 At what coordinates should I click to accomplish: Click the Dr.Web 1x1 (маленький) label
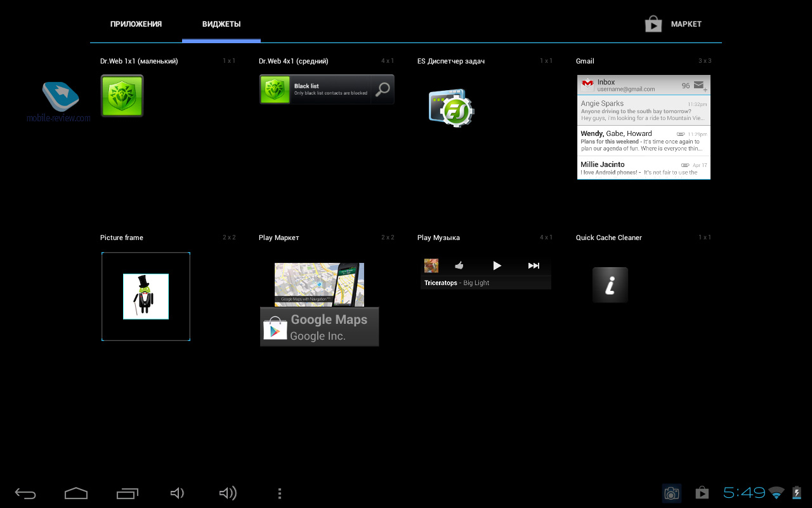[x=139, y=62]
